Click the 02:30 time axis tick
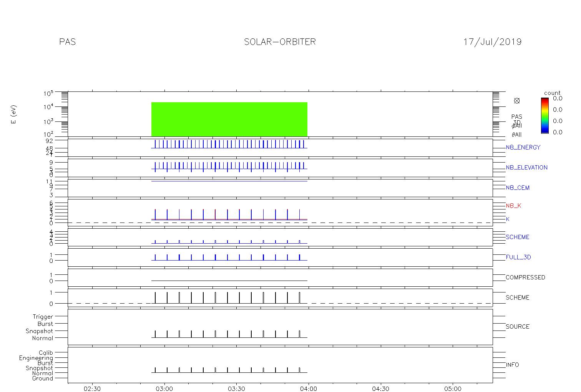The height and width of the screenshot is (392, 581). tap(92, 389)
